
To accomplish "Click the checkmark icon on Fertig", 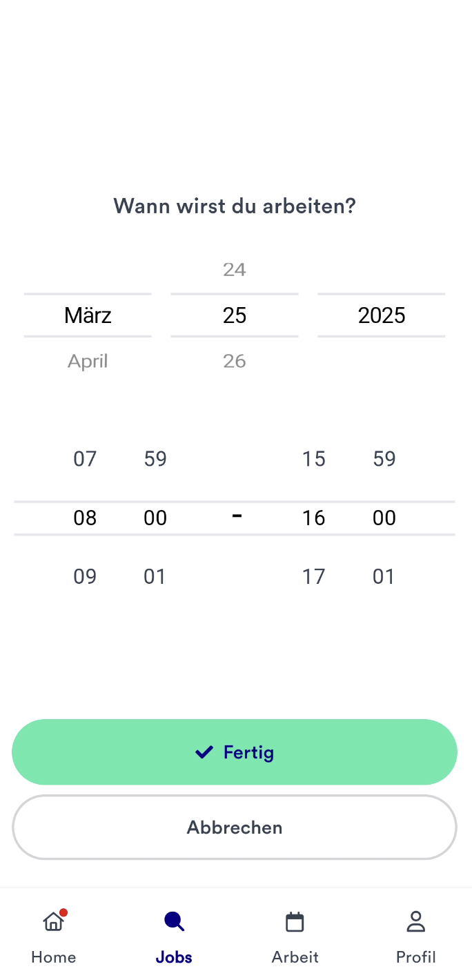I will (204, 752).
